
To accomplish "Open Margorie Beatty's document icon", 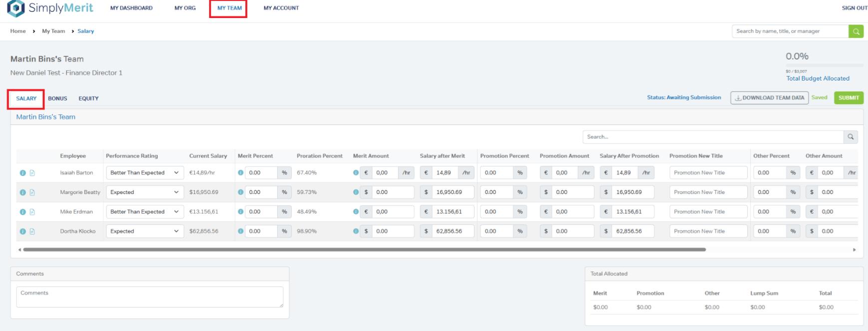I will [x=32, y=192].
